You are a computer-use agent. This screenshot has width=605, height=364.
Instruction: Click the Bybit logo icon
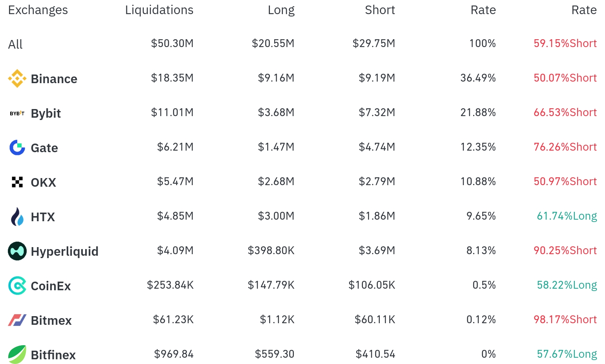17,113
